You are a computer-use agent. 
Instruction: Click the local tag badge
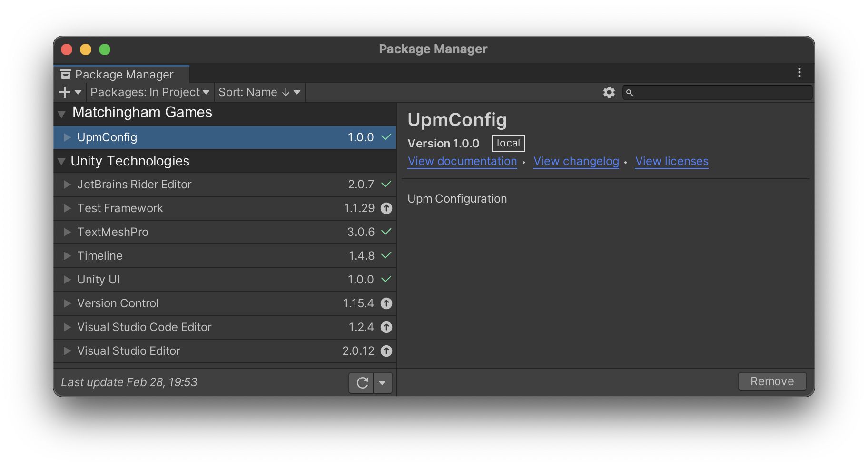tap(508, 143)
